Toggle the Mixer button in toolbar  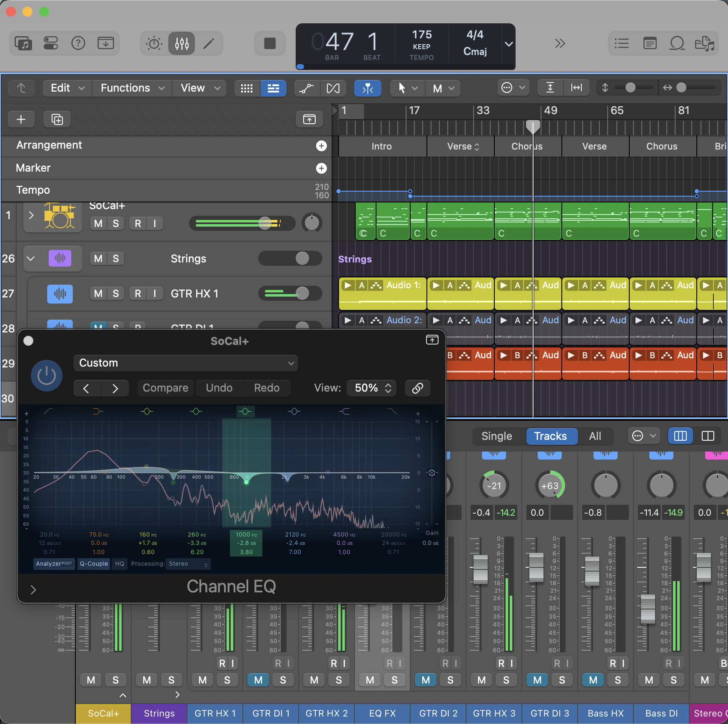coord(182,43)
